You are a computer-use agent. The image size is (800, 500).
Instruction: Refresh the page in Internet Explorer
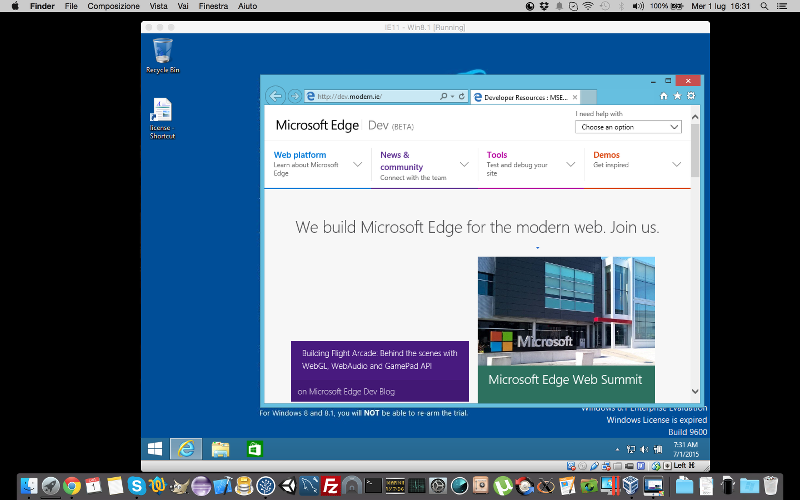[462, 96]
